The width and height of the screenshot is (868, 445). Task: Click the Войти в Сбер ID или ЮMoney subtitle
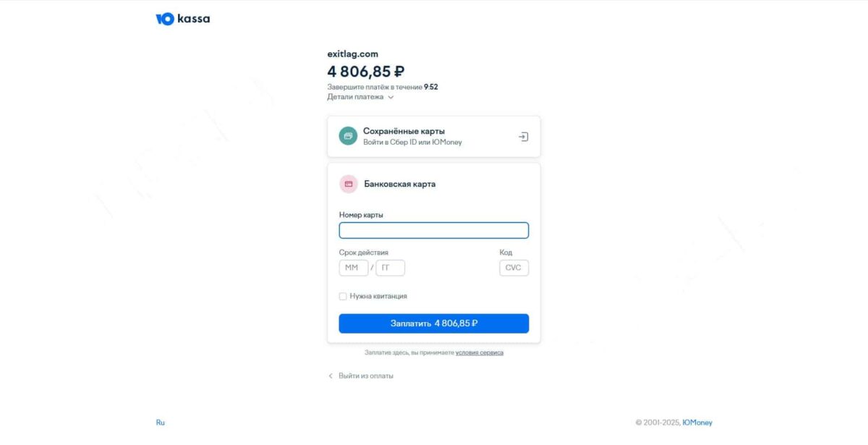coord(412,143)
